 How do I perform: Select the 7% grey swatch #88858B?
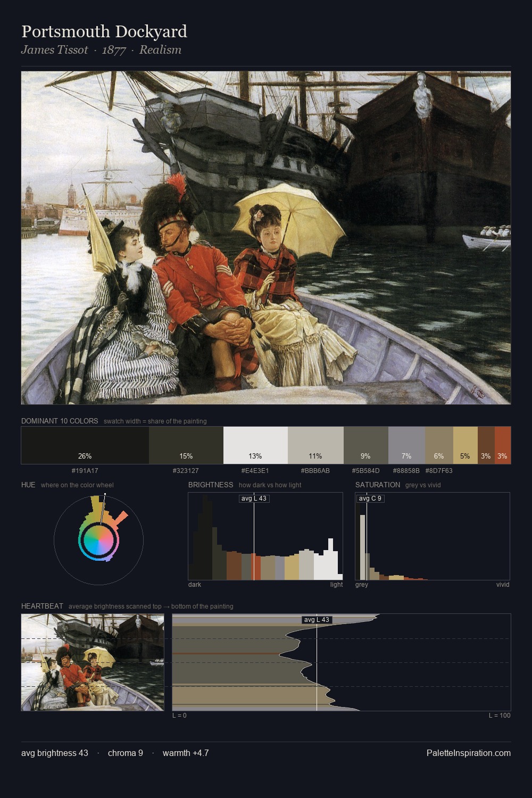click(x=406, y=445)
